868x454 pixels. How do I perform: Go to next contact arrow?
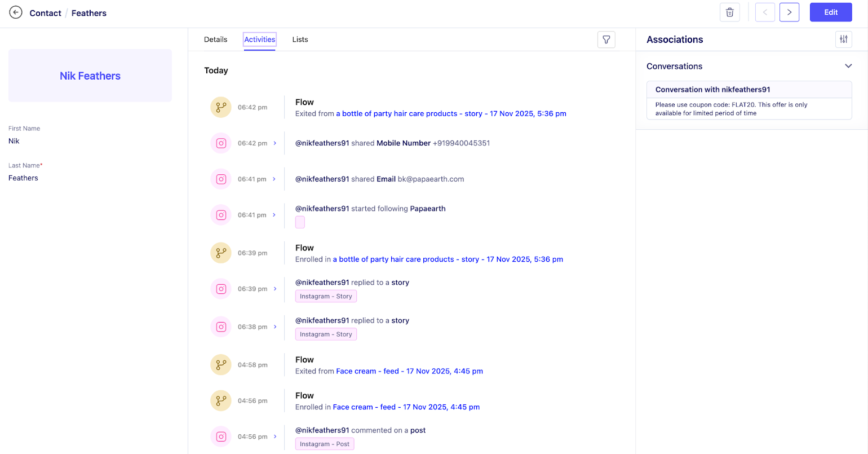(789, 12)
